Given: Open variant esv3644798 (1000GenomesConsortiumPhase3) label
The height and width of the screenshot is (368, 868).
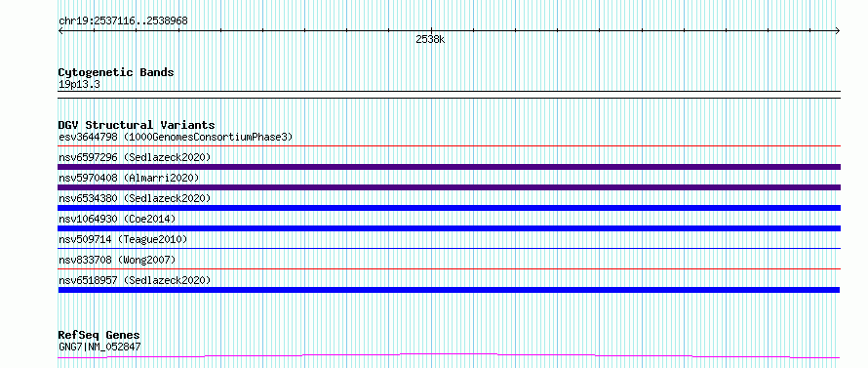Looking at the screenshot, I should click(176, 137).
